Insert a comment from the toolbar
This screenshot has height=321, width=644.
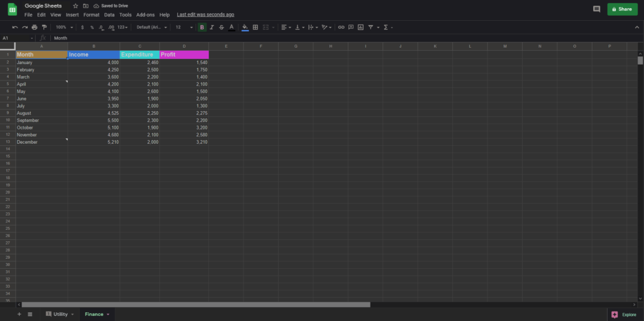point(351,27)
